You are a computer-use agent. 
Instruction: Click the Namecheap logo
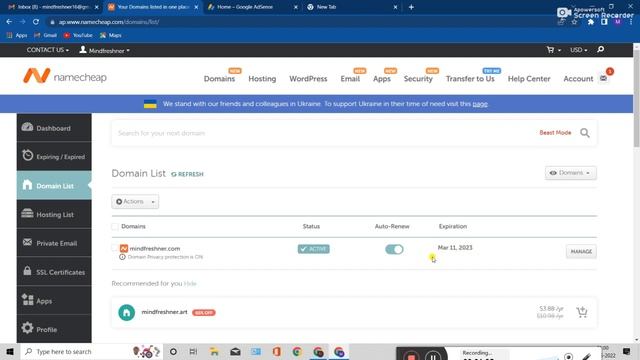coord(65,76)
